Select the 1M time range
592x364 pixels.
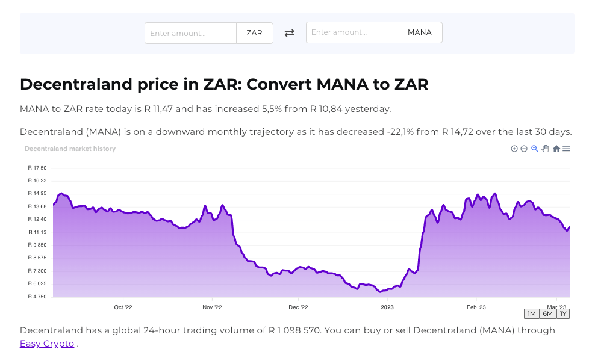point(531,313)
